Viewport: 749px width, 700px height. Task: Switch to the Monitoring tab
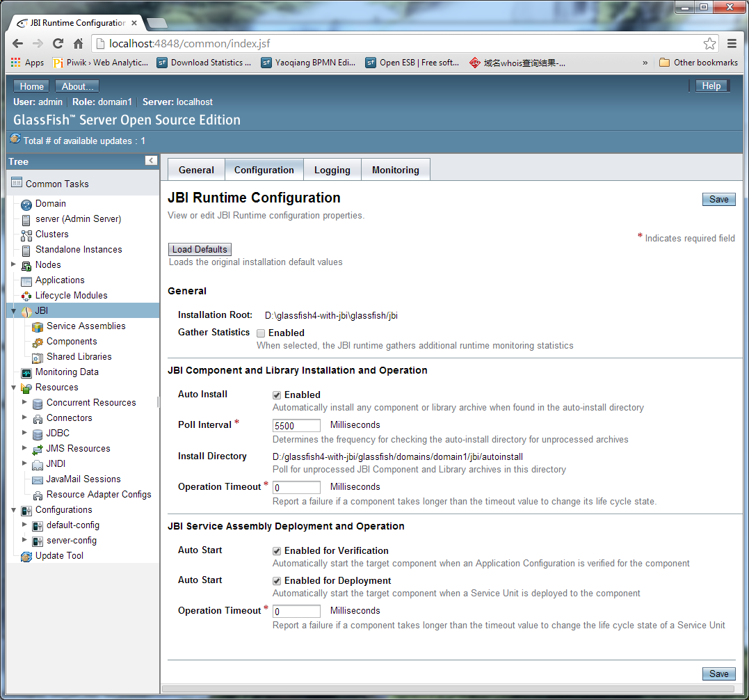pos(396,170)
